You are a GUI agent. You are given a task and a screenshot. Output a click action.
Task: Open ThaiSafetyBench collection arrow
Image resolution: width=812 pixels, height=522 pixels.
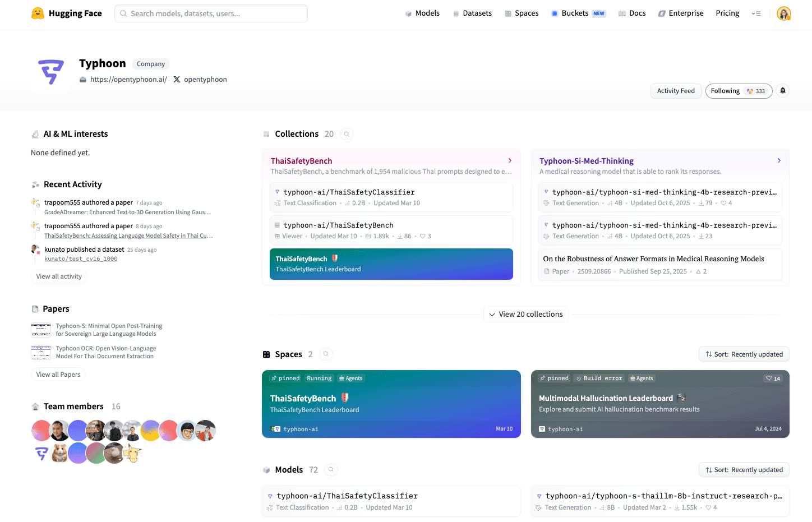click(x=510, y=161)
